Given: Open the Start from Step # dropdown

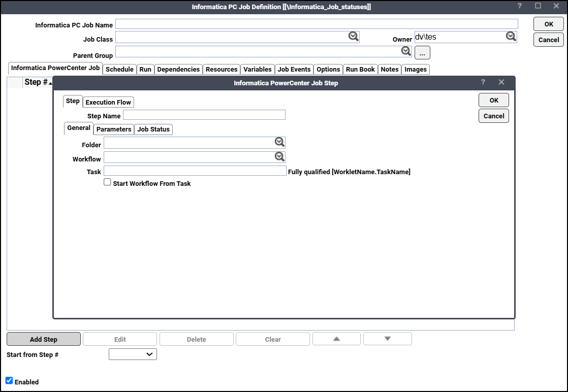Looking at the screenshot, I should 133,354.
